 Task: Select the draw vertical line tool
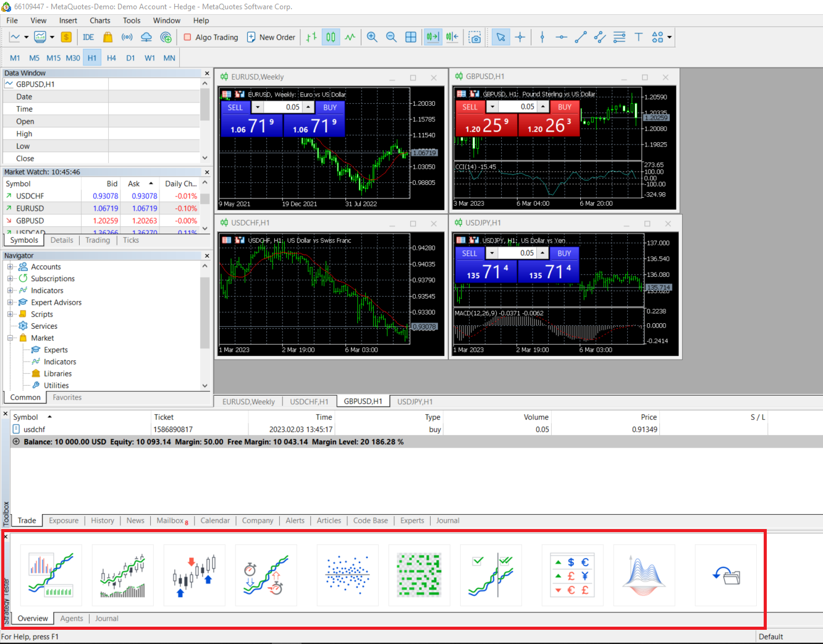tap(542, 37)
